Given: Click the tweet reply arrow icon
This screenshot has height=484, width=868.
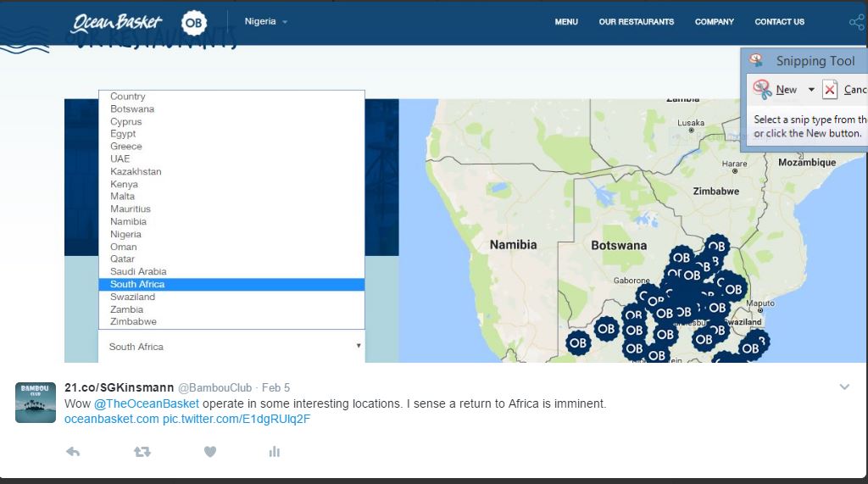Looking at the screenshot, I should (x=73, y=452).
